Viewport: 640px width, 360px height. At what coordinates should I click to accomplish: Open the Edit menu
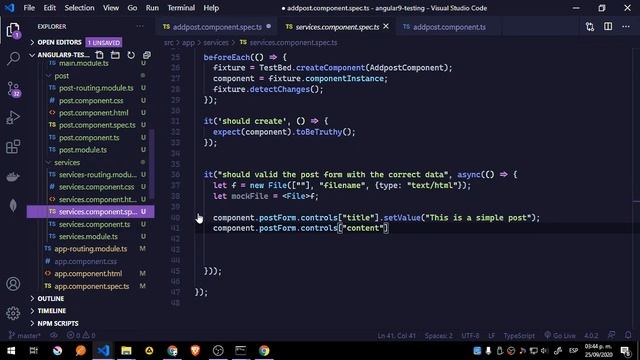click(x=49, y=8)
